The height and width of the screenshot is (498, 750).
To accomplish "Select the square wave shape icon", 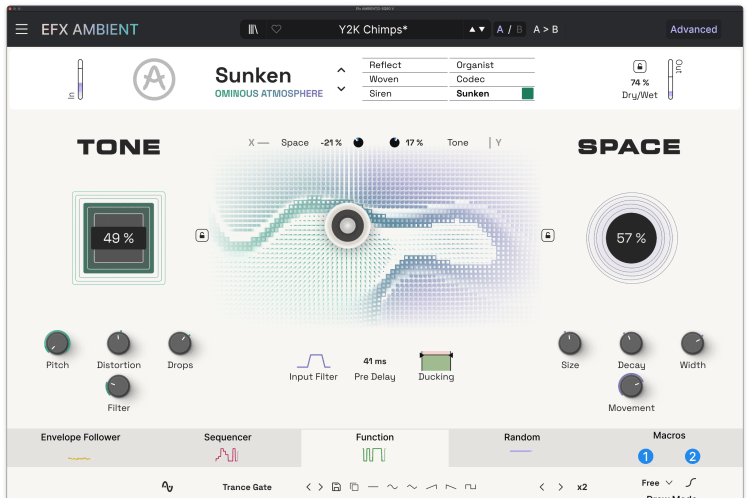I will pos(470,487).
